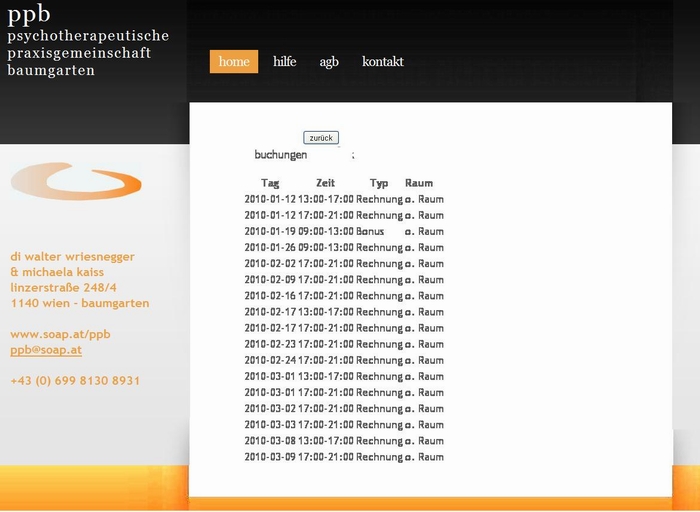Go to the hilfe page
The width and height of the screenshot is (700, 512).
tap(285, 62)
